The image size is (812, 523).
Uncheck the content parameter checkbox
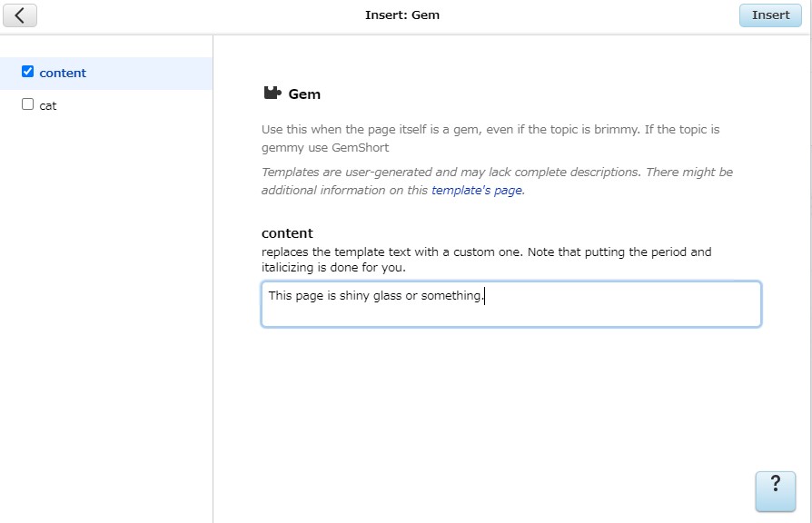point(27,72)
